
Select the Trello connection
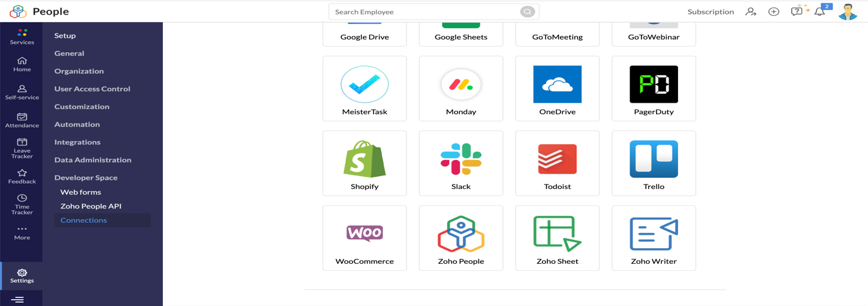coord(654,163)
